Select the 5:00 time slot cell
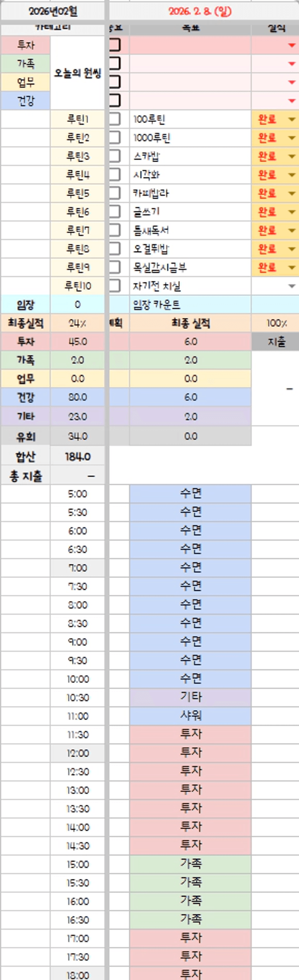This screenshot has width=299, height=980. (x=77, y=494)
